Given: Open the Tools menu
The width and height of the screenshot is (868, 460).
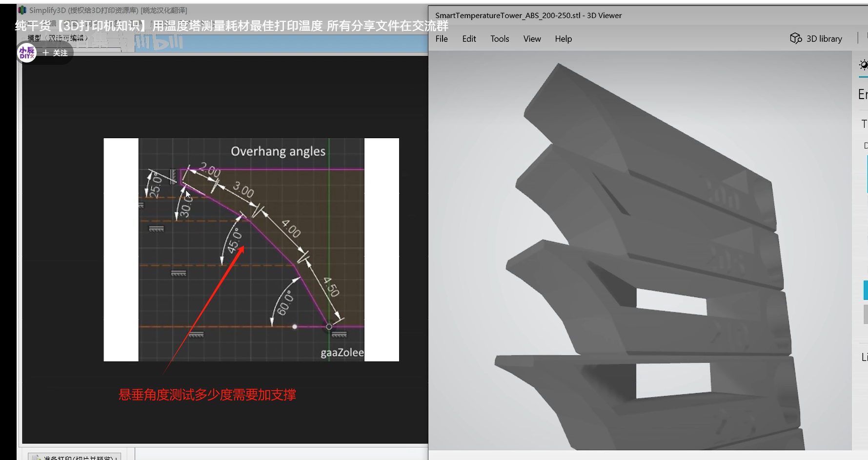Looking at the screenshot, I should point(500,39).
